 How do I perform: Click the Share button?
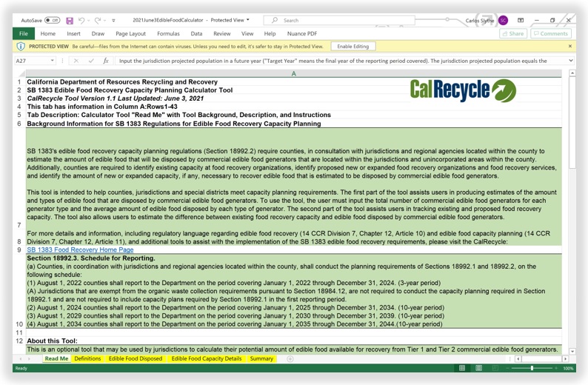[513, 33]
